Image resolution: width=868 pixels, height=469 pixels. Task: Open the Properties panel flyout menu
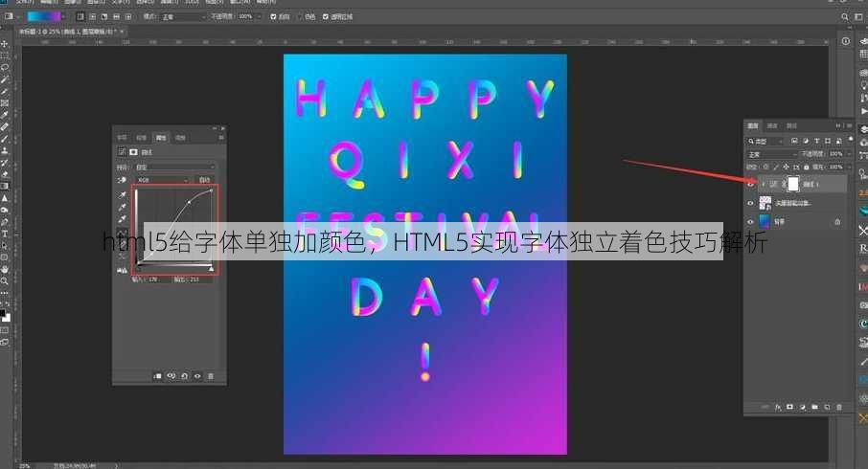[221, 137]
